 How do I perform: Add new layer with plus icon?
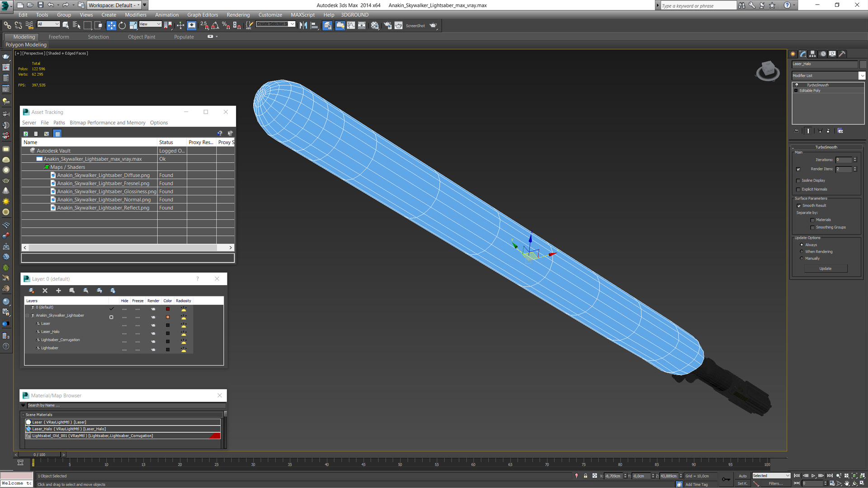(58, 291)
